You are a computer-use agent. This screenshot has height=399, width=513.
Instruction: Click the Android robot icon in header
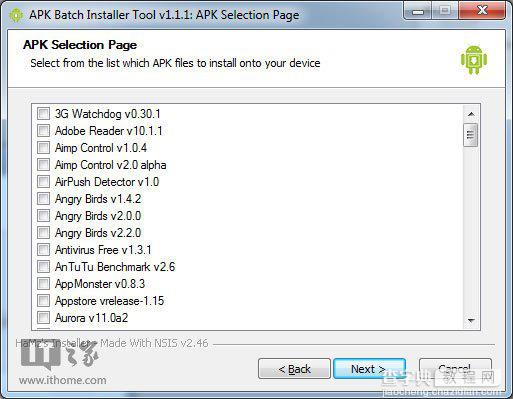click(474, 60)
